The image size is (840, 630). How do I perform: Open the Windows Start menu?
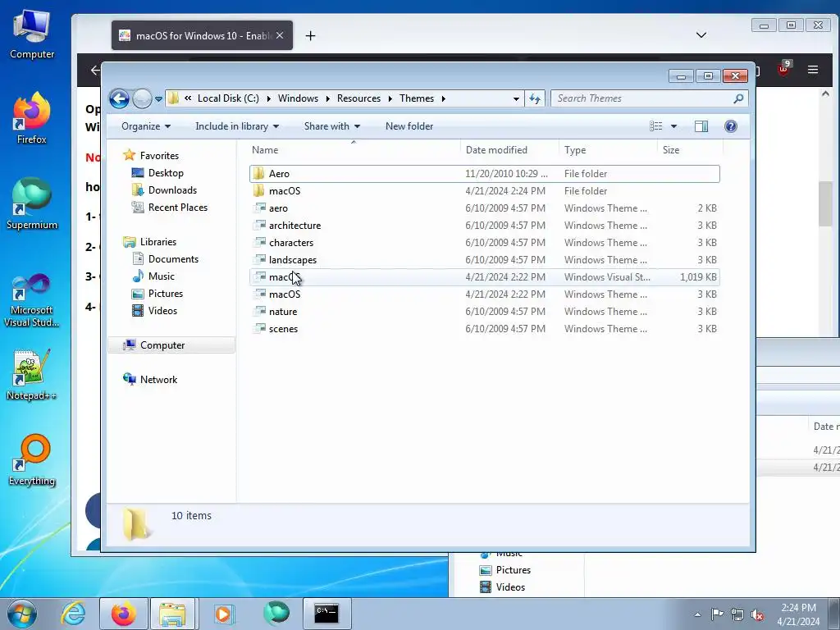pos(22,614)
